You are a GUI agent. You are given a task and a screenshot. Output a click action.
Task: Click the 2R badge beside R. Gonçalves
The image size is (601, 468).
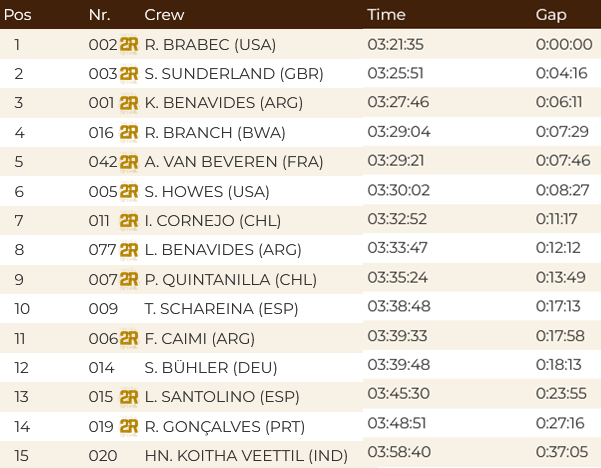click(128, 427)
